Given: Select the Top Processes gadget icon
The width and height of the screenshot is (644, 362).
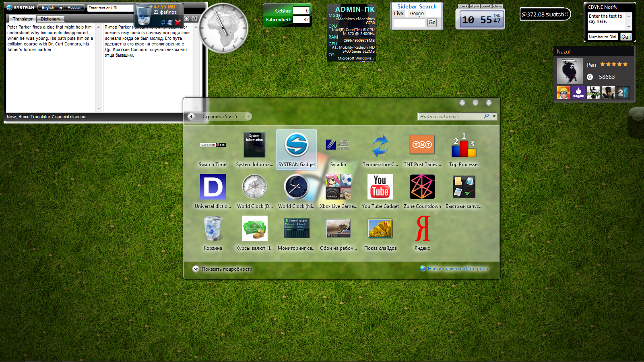Looking at the screenshot, I should pos(464,145).
